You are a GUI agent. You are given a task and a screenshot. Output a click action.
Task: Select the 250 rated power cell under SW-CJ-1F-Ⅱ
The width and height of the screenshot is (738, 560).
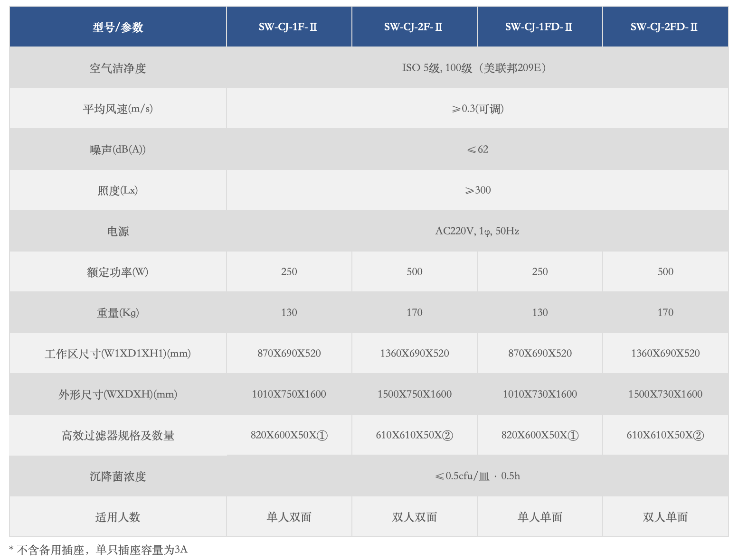(x=289, y=271)
